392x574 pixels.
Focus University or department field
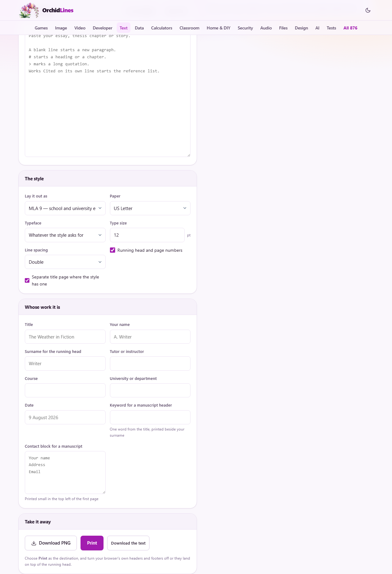click(x=150, y=390)
